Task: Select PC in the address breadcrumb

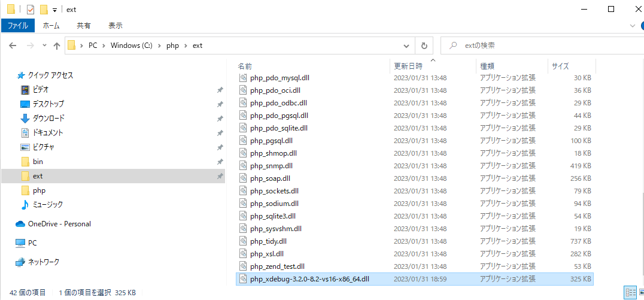Action: pos(93,46)
